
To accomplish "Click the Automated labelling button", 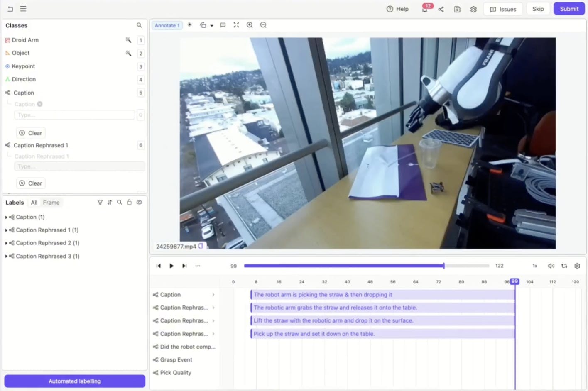I will point(74,381).
